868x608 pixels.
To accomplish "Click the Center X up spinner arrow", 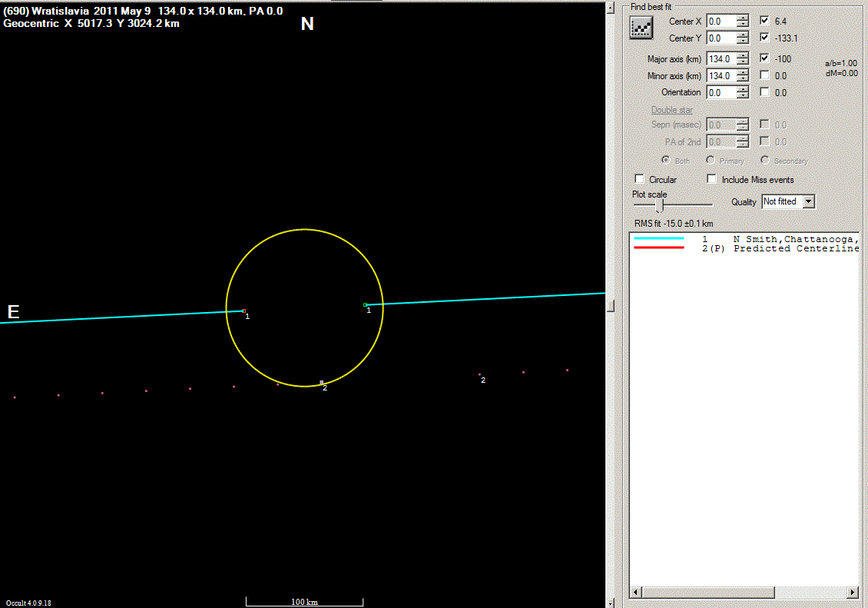I will pyautogui.click(x=743, y=18).
